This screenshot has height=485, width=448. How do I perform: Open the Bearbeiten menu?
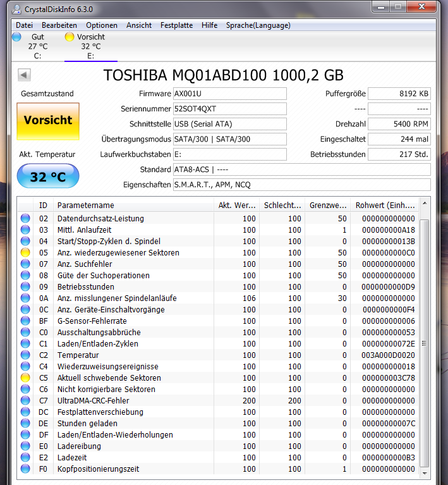59,25
